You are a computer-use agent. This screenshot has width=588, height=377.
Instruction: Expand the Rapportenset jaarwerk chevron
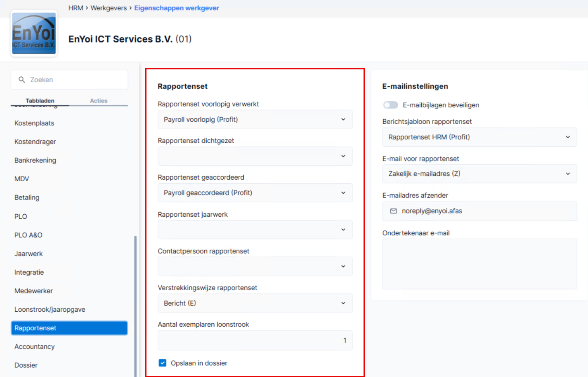(x=343, y=230)
